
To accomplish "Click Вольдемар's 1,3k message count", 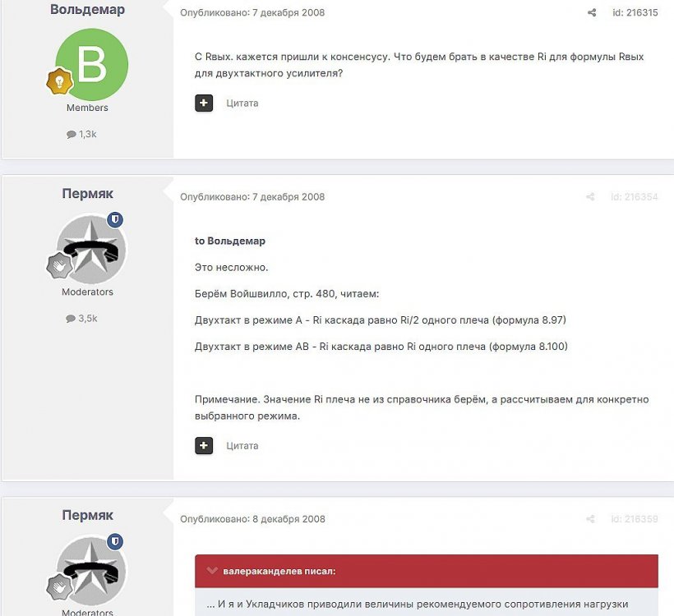I will point(81,135).
